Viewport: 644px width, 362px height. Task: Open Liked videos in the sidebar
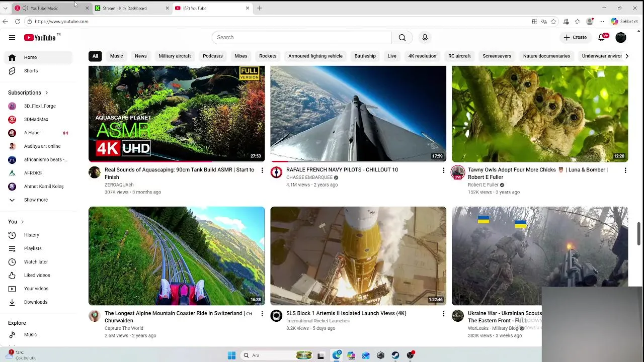[39, 275]
